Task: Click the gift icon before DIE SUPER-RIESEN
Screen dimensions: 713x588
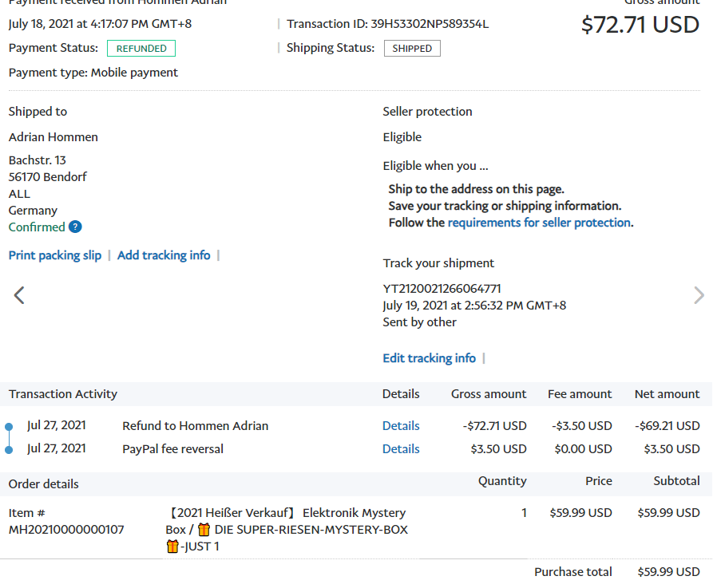Action: 204,530
